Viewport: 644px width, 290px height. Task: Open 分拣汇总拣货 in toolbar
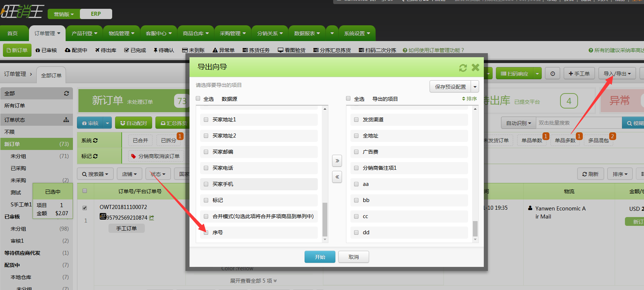coord(332,50)
